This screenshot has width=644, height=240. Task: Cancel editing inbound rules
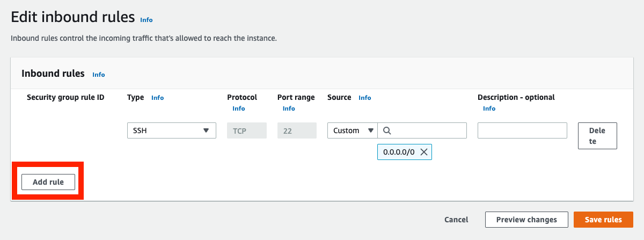456,220
